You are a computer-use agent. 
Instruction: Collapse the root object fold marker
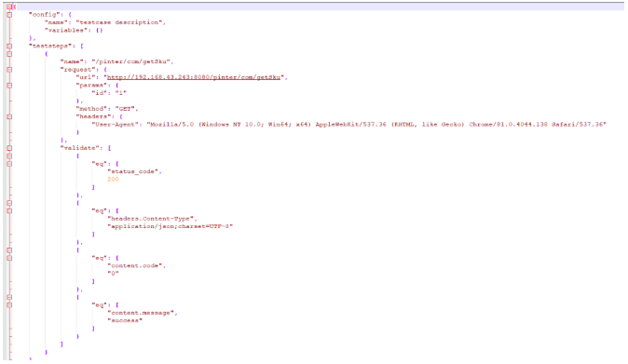[9, 7]
